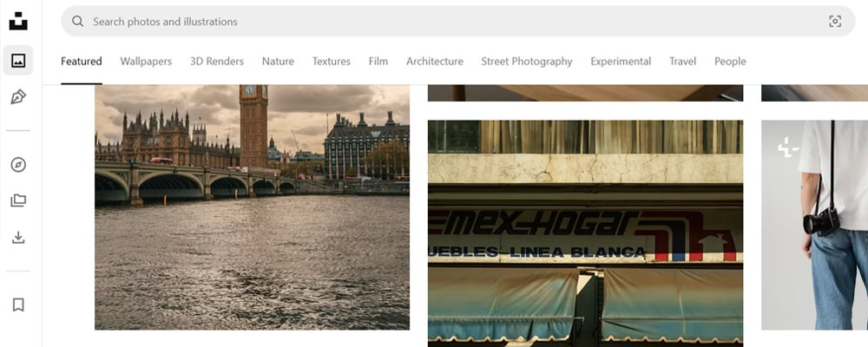868x347 pixels.
Task: Open the People category tab
Action: coord(730,62)
